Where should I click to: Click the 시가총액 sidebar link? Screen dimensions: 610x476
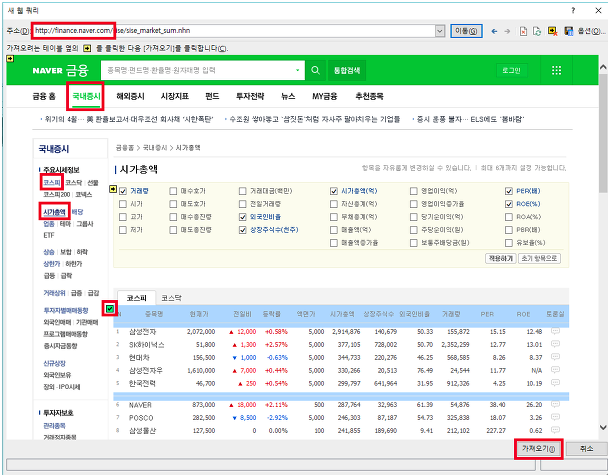tap(54, 212)
